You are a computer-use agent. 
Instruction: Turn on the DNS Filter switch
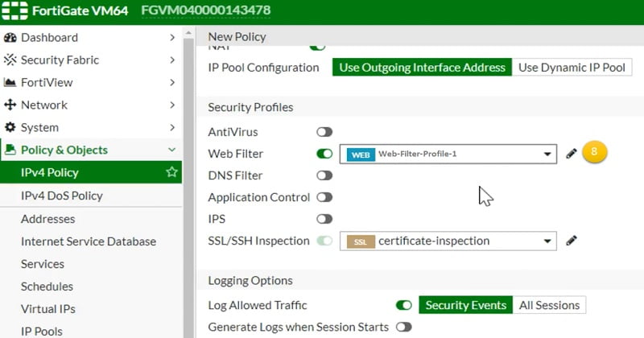(x=324, y=175)
